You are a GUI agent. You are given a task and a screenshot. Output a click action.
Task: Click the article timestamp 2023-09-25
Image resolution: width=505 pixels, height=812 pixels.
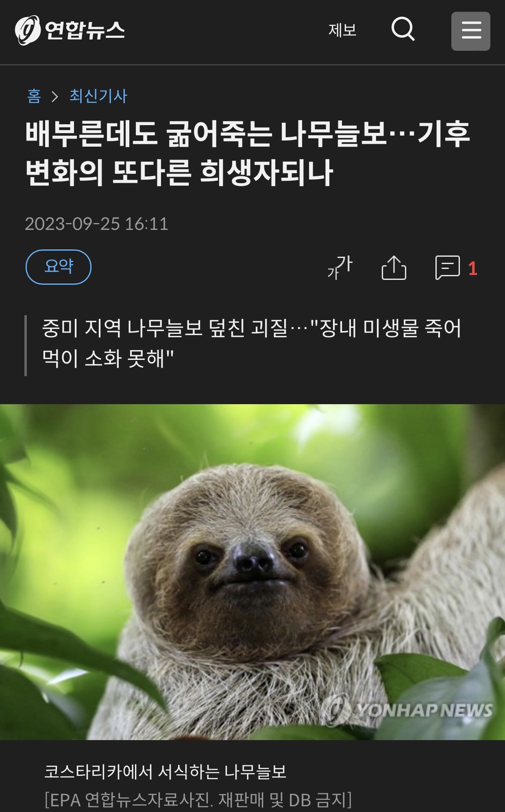click(96, 224)
